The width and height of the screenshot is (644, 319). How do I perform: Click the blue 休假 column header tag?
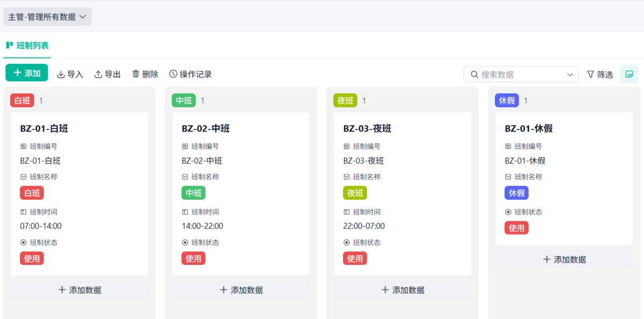point(507,100)
